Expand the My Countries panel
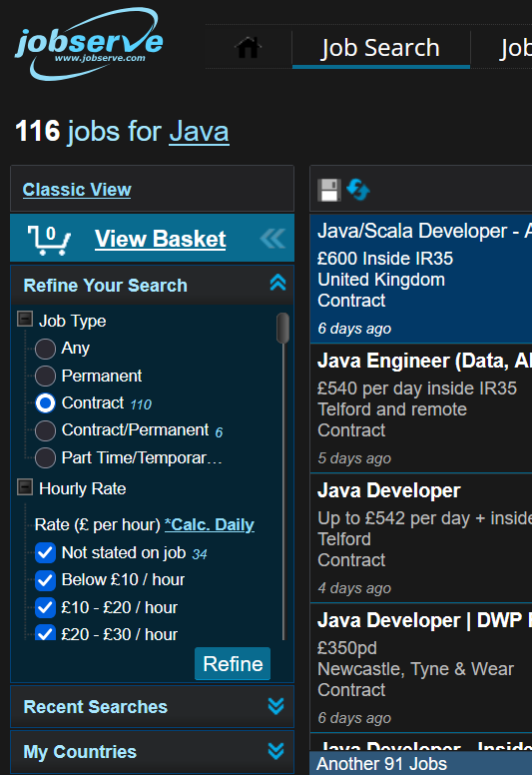 pos(276,751)
